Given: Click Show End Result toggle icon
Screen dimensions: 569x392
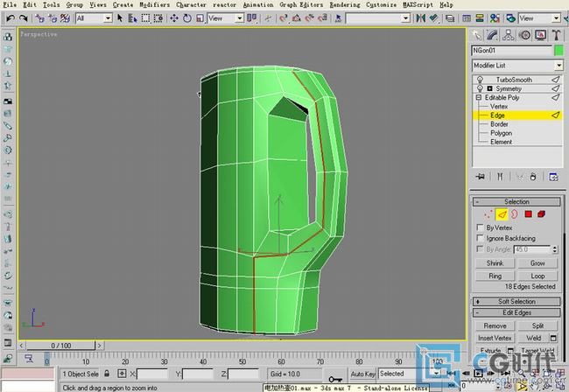Looking at the screenshot, I should point(500,177).
